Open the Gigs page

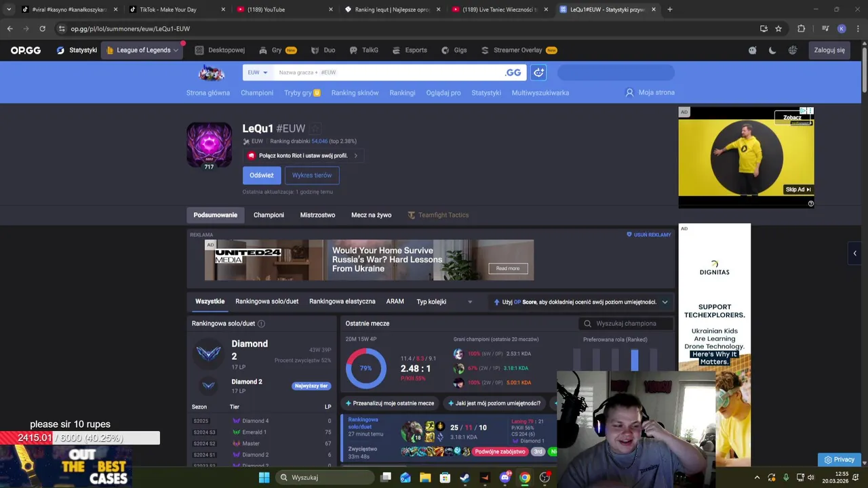click(x=454, y=50)
